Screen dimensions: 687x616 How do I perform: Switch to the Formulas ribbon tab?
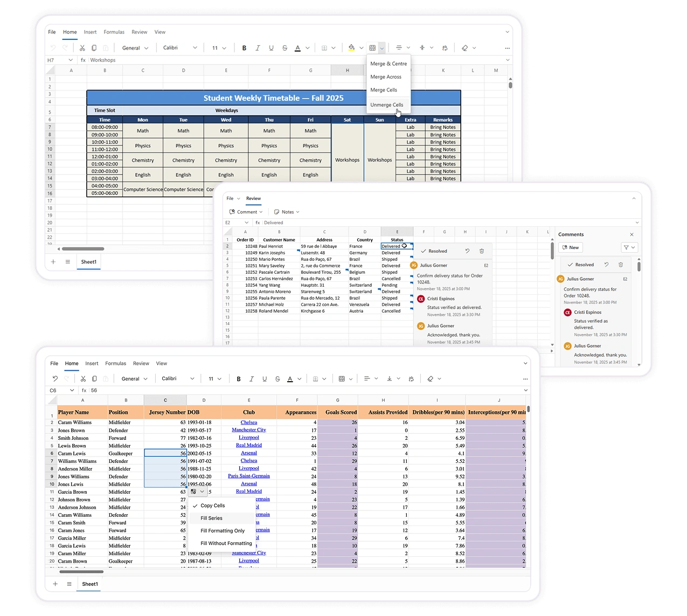(114, 32)
